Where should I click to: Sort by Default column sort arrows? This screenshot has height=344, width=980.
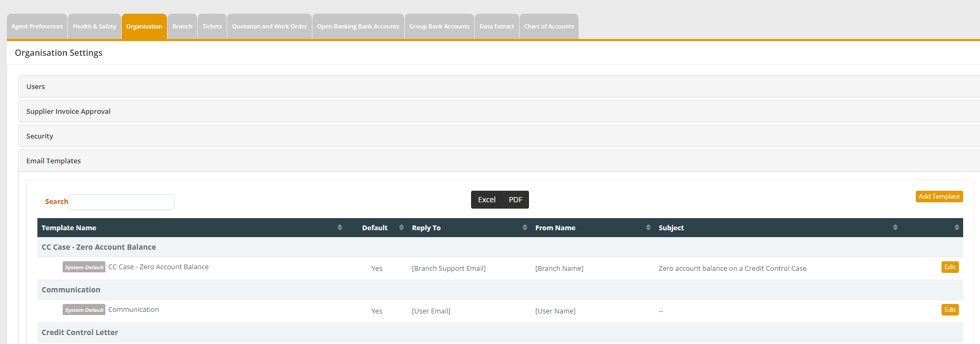401,228
